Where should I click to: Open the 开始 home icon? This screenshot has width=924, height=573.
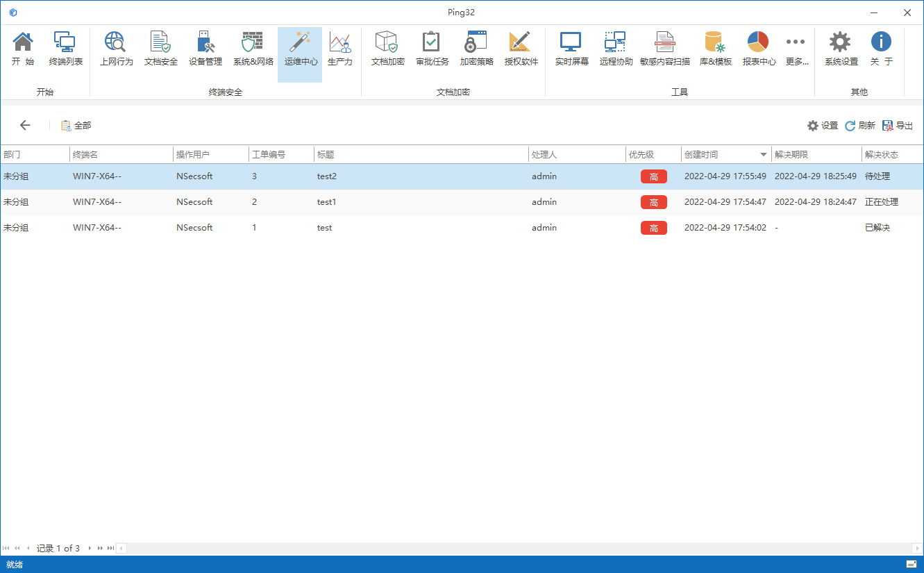[x=23, y=49]
